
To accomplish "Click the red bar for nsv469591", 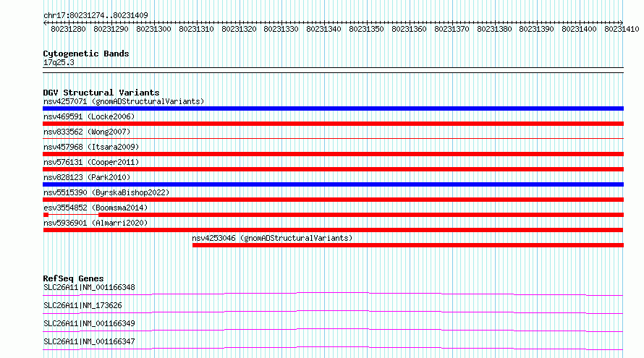I will pos(333,124).
